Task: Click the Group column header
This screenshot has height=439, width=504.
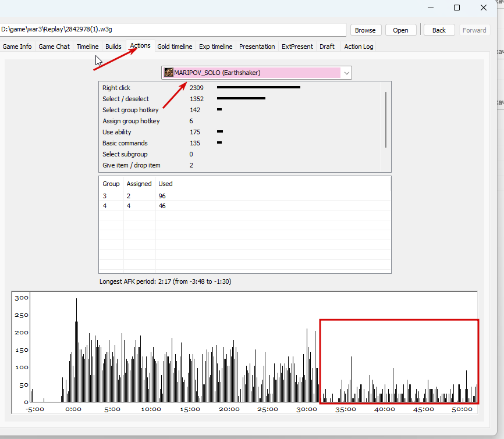Action: click(111, 184)
